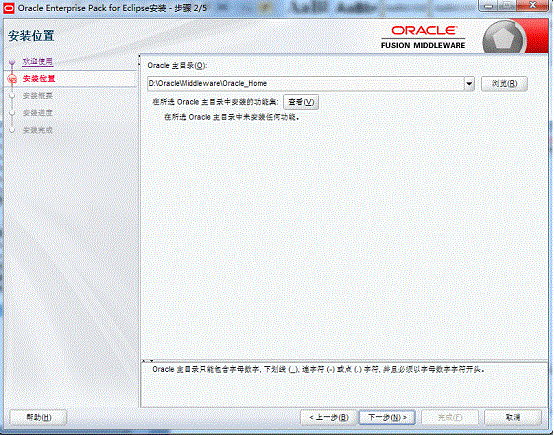Screen dimensions: 554x435
Task: Go back with the 上一步(B) button
Action: [329, 418]
